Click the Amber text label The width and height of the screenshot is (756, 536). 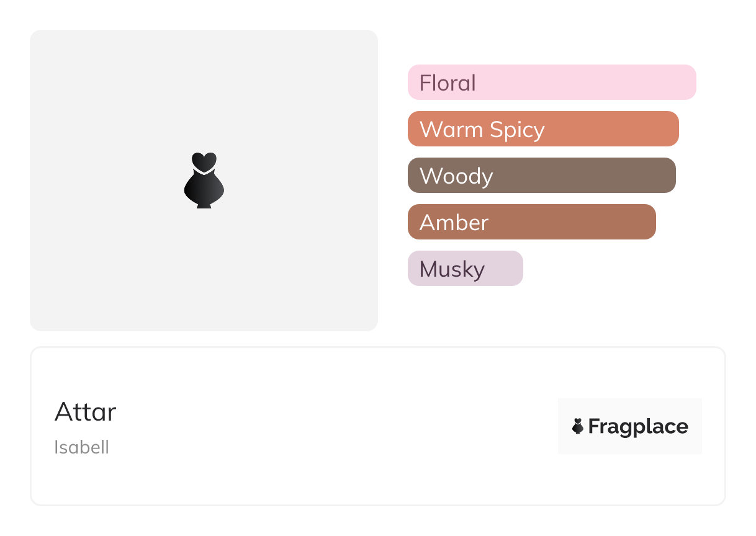[454, 223]
